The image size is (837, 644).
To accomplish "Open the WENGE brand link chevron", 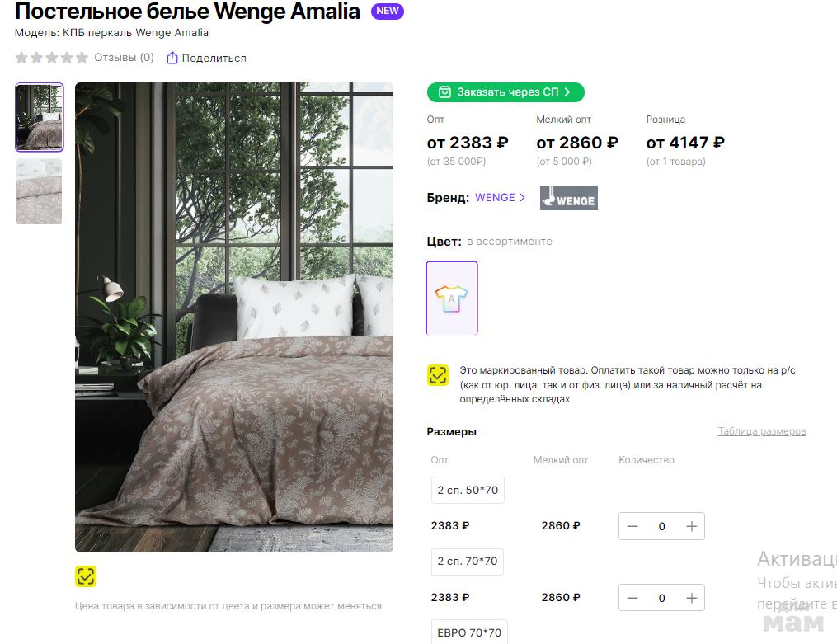I will pos(522,197).
